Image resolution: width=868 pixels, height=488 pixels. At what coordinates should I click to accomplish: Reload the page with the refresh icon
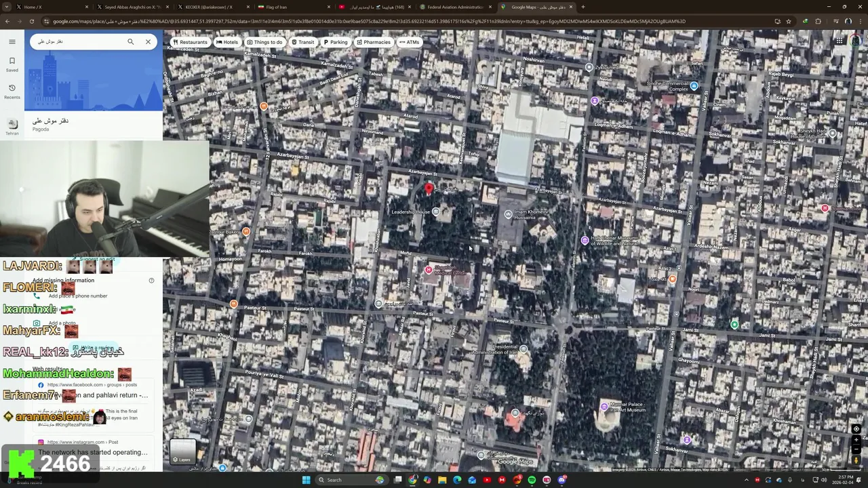[32, 21]
